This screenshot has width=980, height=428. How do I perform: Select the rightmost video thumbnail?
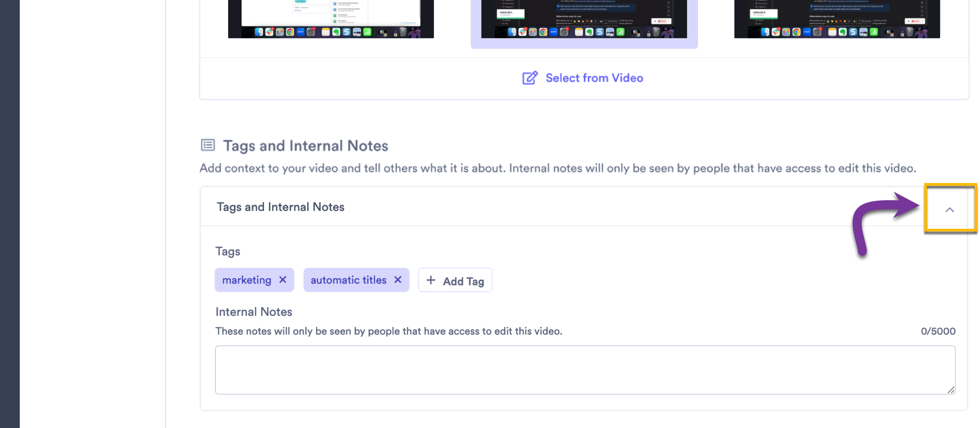point(837,19)
